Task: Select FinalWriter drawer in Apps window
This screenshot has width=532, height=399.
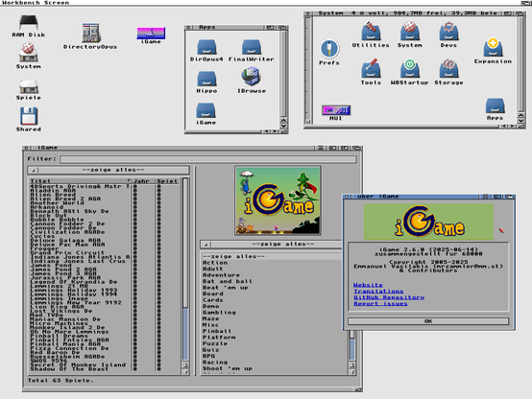Action: click(251, 51)
